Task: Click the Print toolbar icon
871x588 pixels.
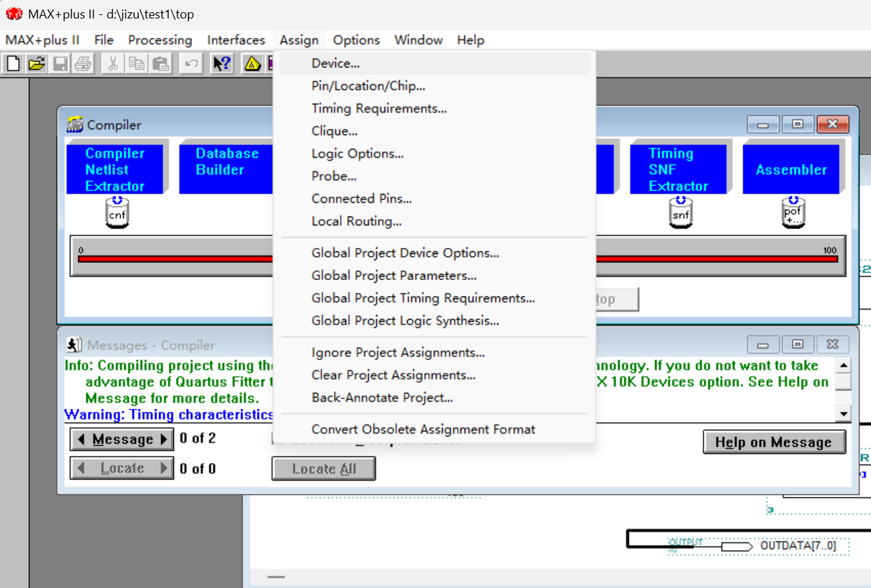Action: [83, 64]
